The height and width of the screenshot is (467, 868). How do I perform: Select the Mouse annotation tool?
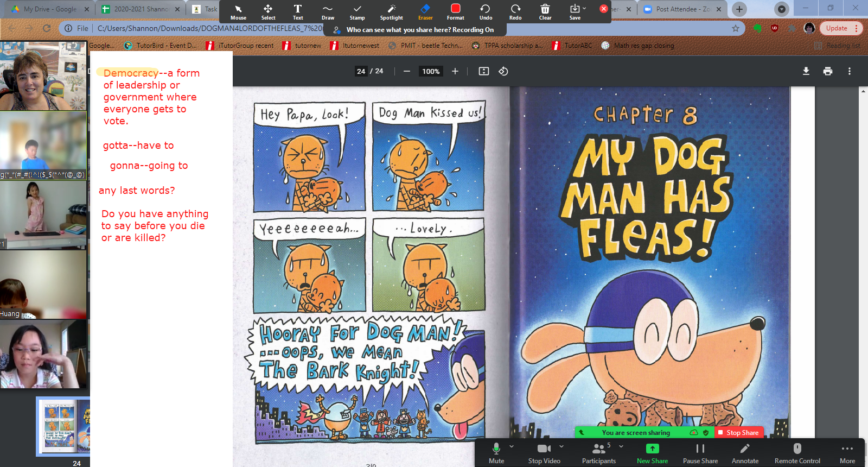238,11
